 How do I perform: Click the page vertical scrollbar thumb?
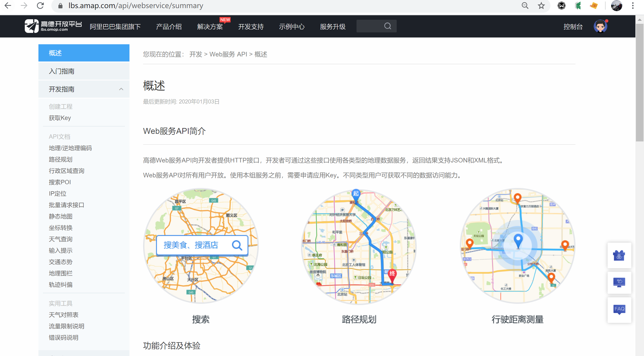640,83
